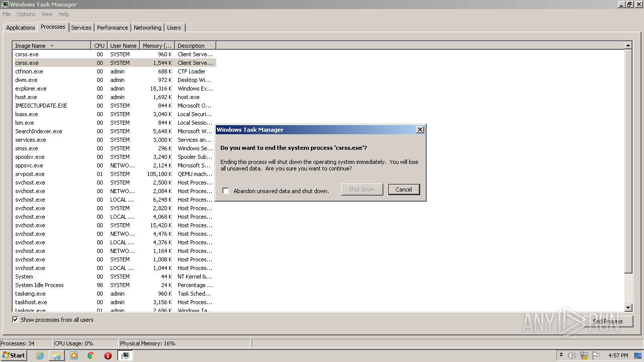Open Google Chrome from the taskbar
This screenshot has height=362, width=644.
tap(91, 355)
